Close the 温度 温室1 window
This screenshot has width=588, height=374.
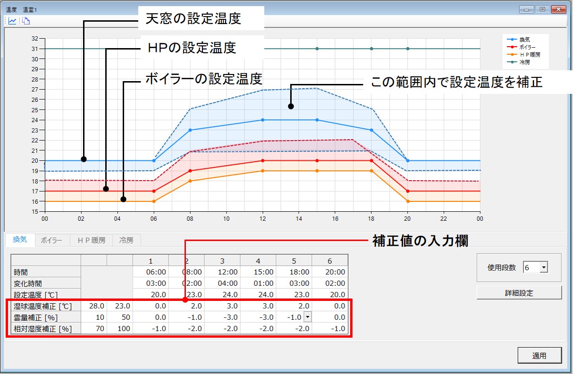(558, 9)
